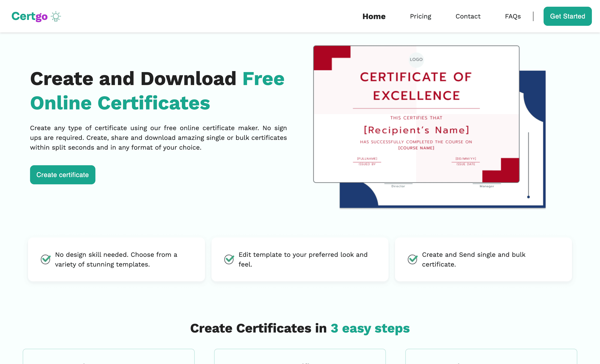Viewport: 600px width, 364px height.
Task: Click the 'Create and Send single and bulk certificate' card
Action: click(x=483, y=259)
